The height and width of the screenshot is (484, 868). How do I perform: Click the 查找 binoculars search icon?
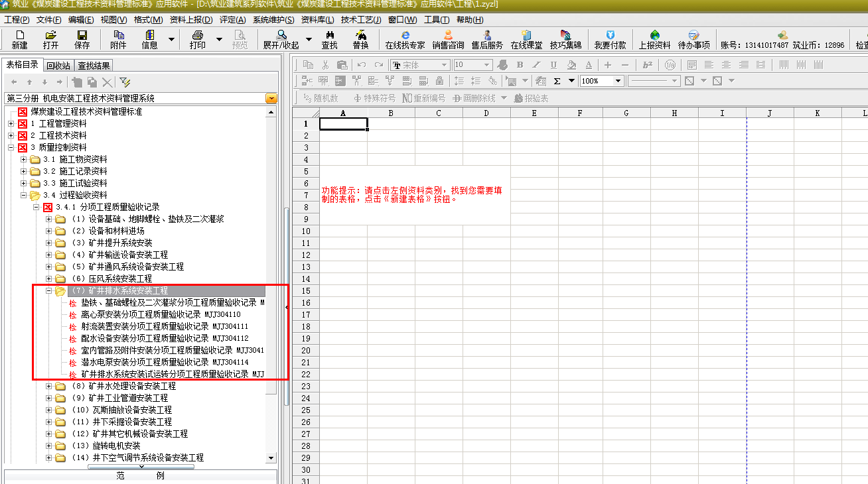(329, 39)
